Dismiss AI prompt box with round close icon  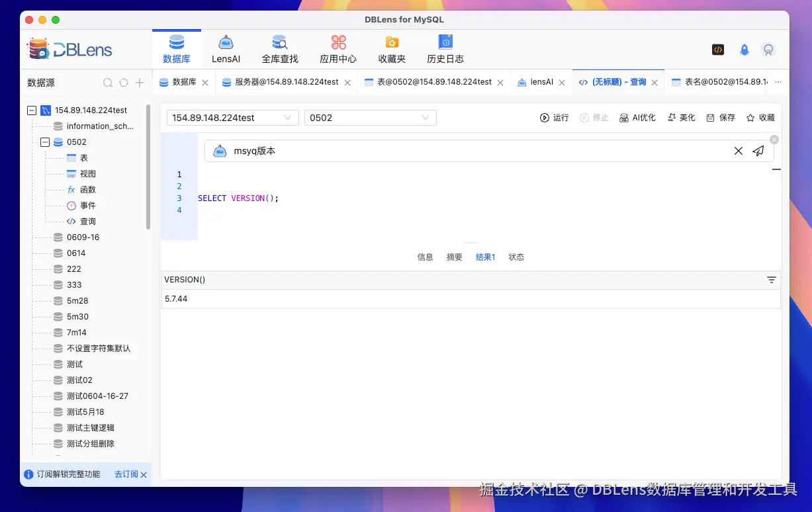click(774, 140)
